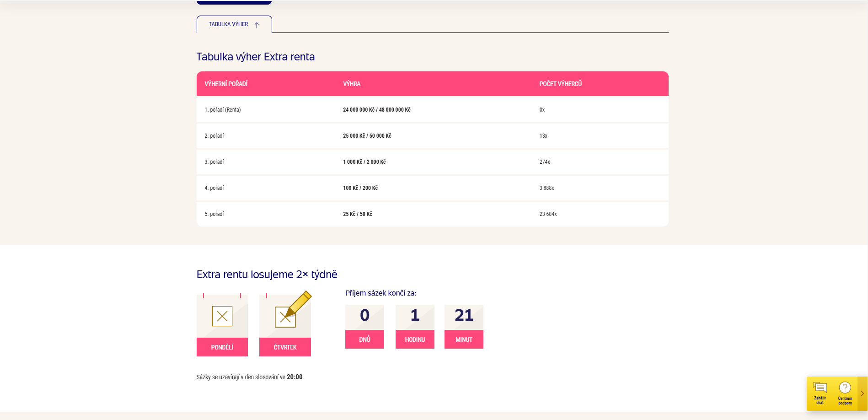The image size is (868, 420).
Task: Select the 3. pořadí row label
Action: (214, 162)
